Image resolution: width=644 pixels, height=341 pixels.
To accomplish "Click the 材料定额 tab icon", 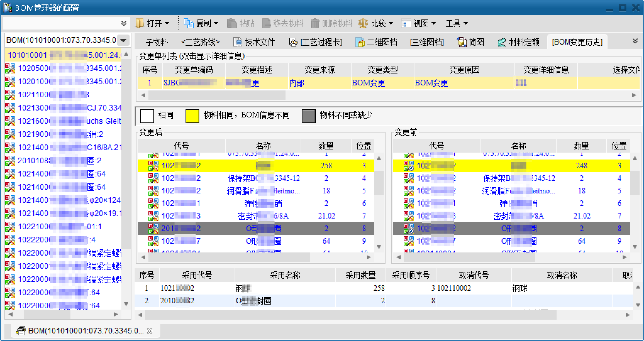I will [x=502, y=42].
